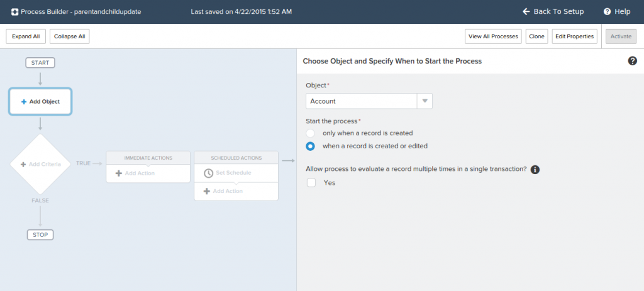The height and width of the screenshot is (291, 644).
Task: Tick the Yes checkbox for multiple evaluation
Action: (311, 183)
